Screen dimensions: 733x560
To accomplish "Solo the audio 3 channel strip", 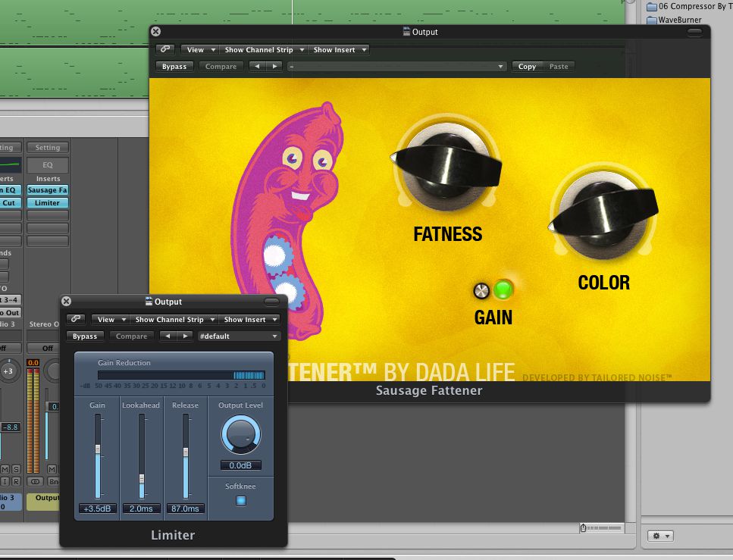I will [x=16, y=469].
